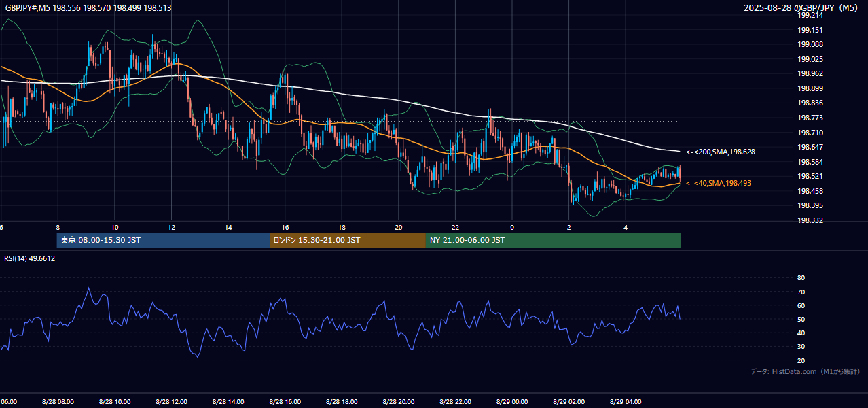Viewport: 868px width, 408px height.
Task: Click the 198.836 price axis label
Action: point(810,103)
